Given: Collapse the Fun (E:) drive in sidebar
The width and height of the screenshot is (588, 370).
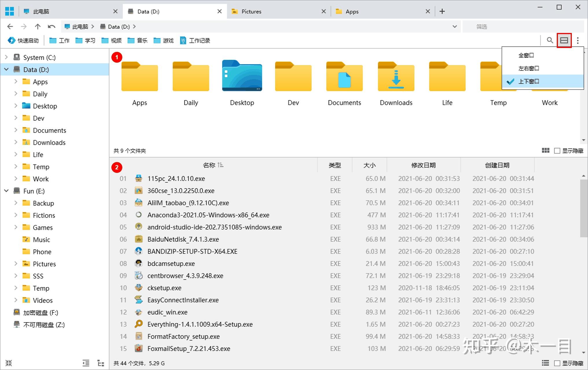Looking at the screenshot, I should 6,191.
